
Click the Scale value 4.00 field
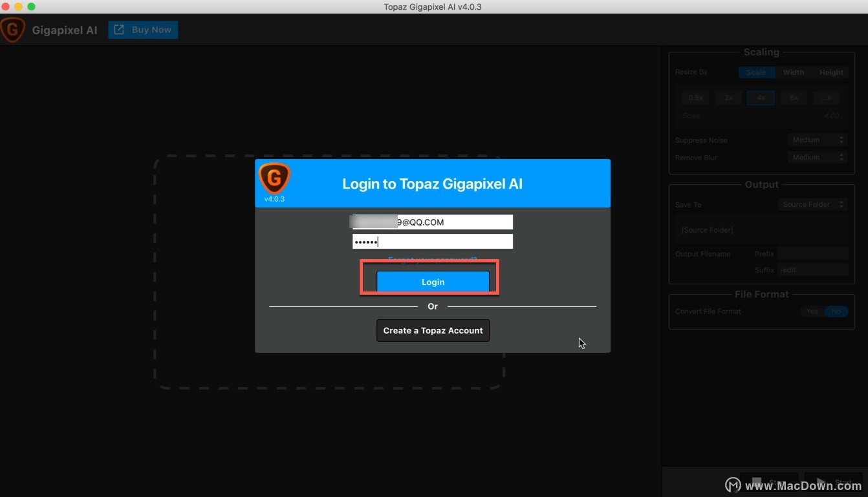831,116
